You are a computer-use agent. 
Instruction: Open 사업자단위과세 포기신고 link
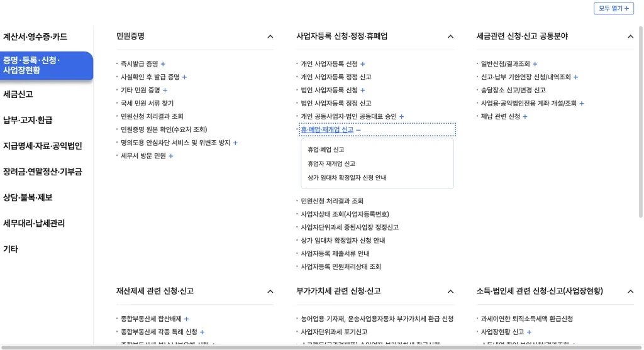pos(334,332)
